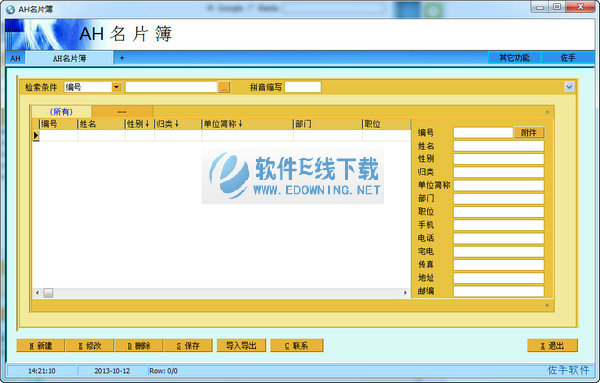Viewport: 600px width, 383px height.
Task: Focus the 地址 detail field
Action: pos(499,278)
